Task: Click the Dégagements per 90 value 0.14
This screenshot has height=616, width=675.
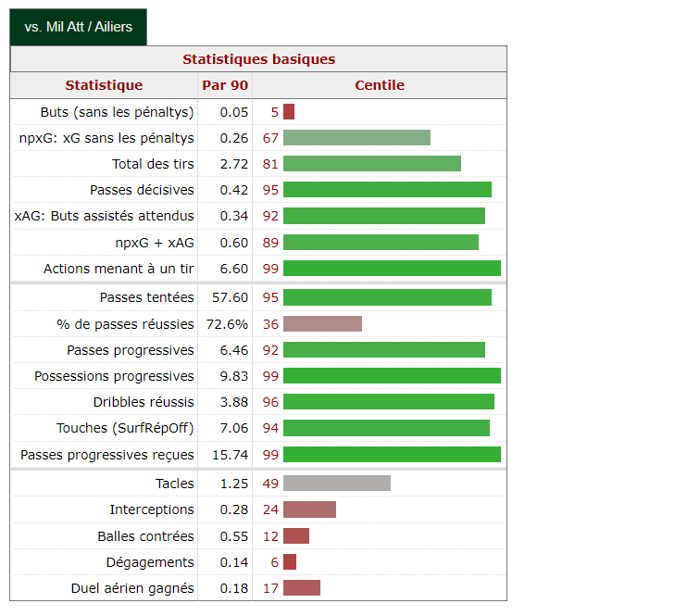Action: click(234, 562)
